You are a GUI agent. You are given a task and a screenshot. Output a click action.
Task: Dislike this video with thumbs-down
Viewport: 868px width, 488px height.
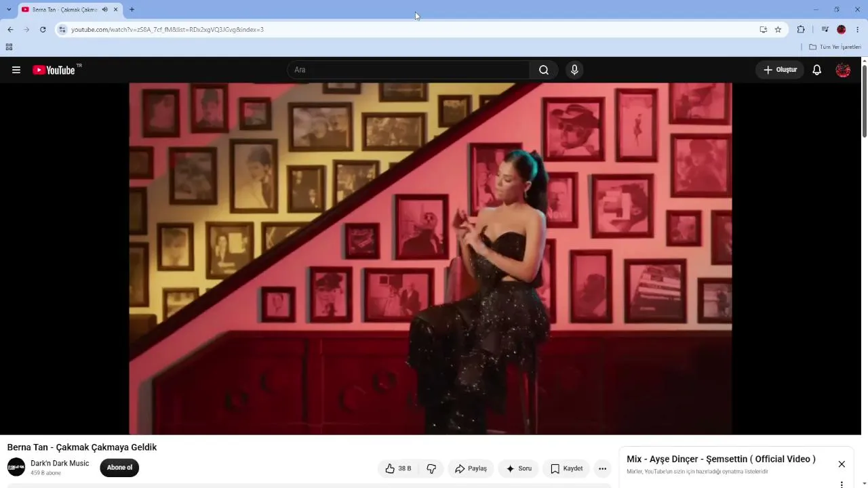431,468
